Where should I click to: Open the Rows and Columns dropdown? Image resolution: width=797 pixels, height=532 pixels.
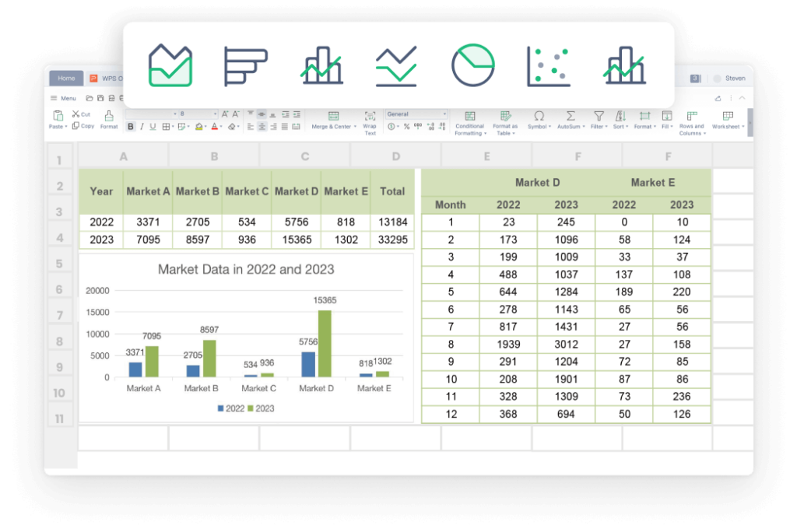tap(692, 124)
